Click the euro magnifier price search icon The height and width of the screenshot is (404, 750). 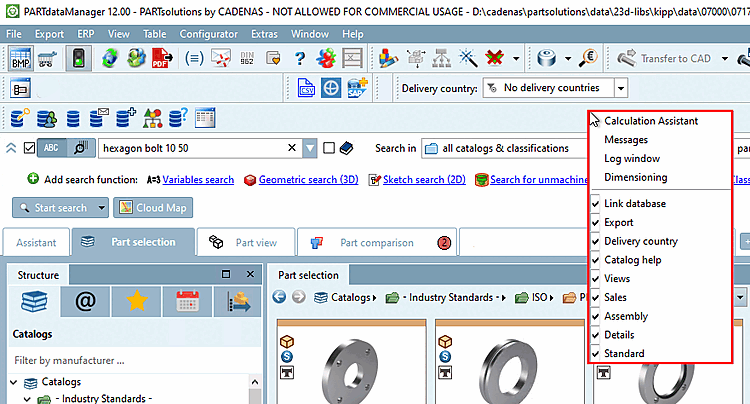588,58
